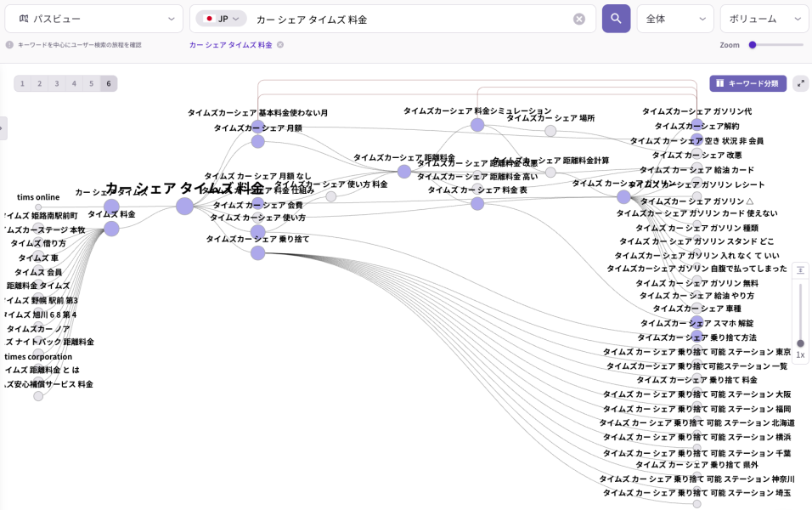Click the タイムズ カーシェア 使い方 label
This screenshot has width=812, height=510.
(258, 218)
